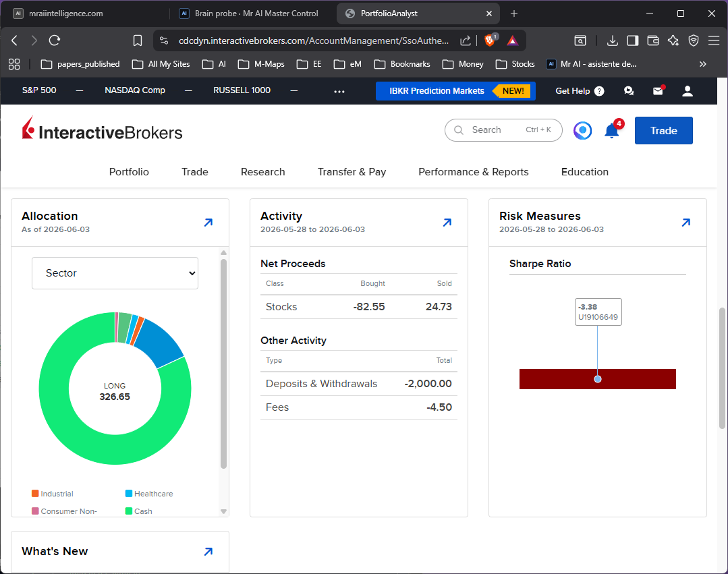Close the PortfolioAnalyst tab
Viewport: 728px width, 574px height.
489,13
